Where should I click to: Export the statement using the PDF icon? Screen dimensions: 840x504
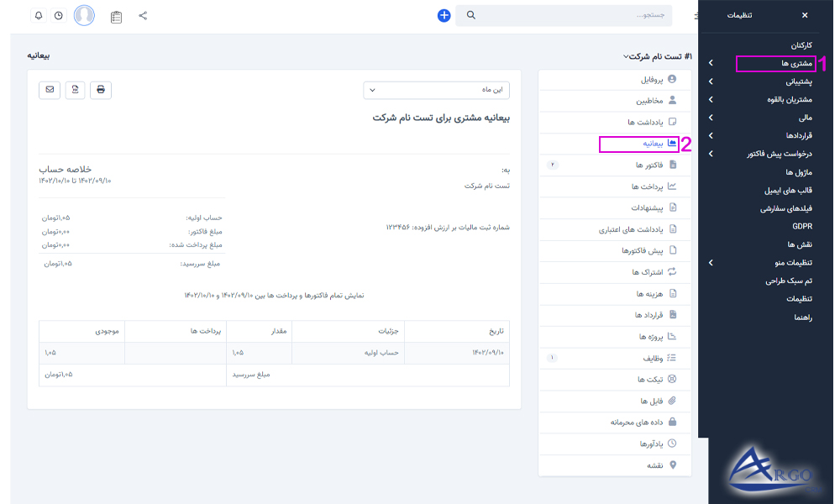click(x=75, y=90)
